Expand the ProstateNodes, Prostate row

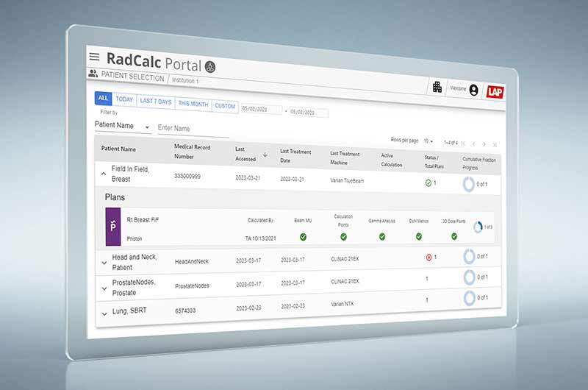[x=104, y=288]
